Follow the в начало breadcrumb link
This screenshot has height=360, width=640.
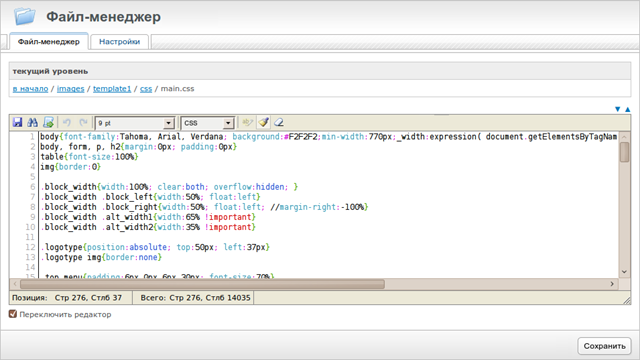pos(30,89)
